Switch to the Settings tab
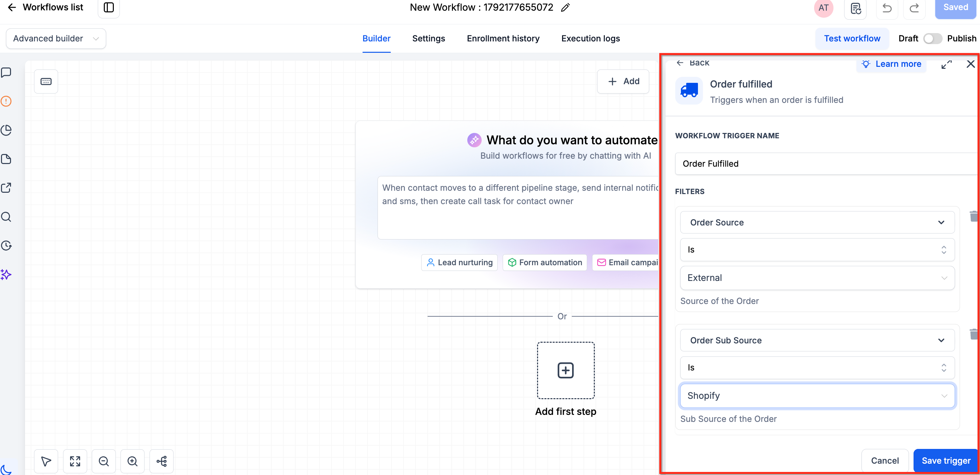This screenshot has width=980, height=475. [428, 38]
